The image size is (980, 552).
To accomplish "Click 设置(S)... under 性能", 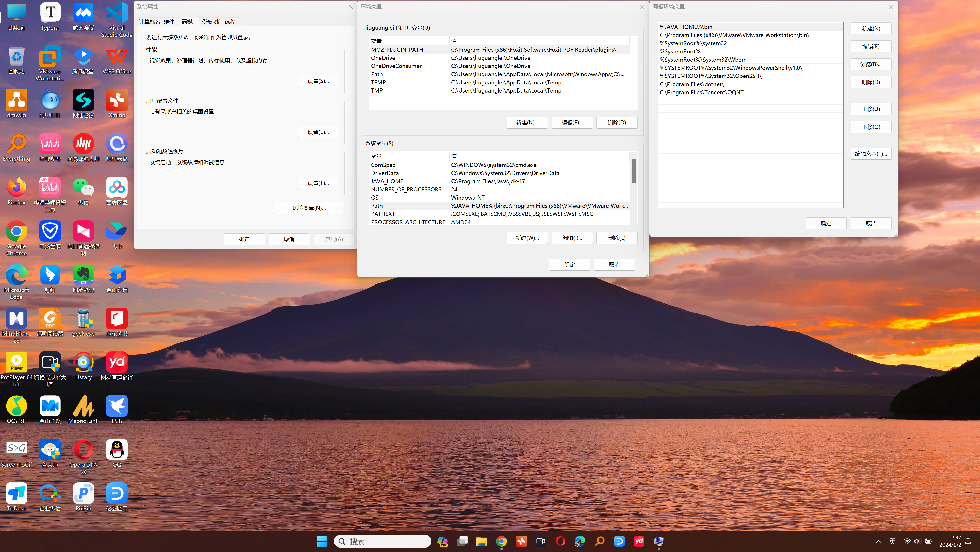I will click(318, 81).
